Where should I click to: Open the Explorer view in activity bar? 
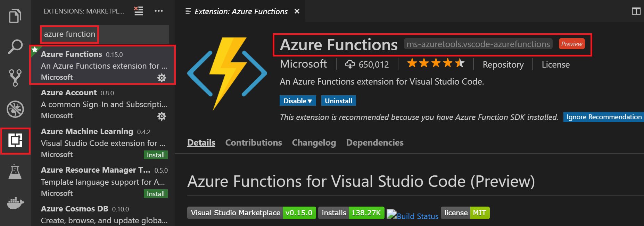(x=15, y=16)
